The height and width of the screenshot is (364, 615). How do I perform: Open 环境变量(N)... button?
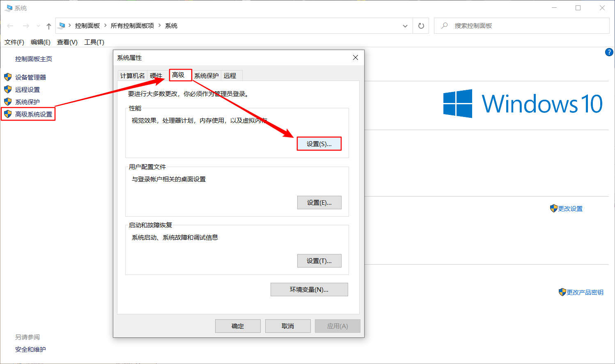pos(309,290)
